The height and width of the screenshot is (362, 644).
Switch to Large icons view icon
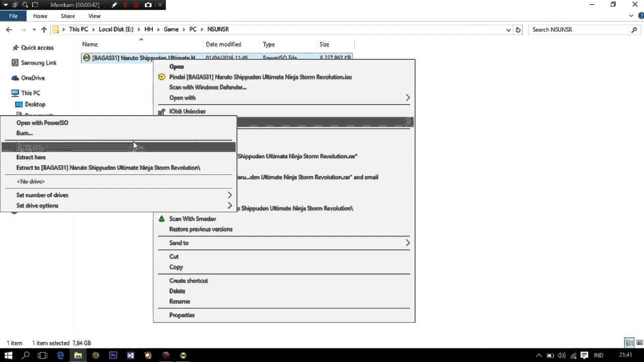click(x=638, y=343)
